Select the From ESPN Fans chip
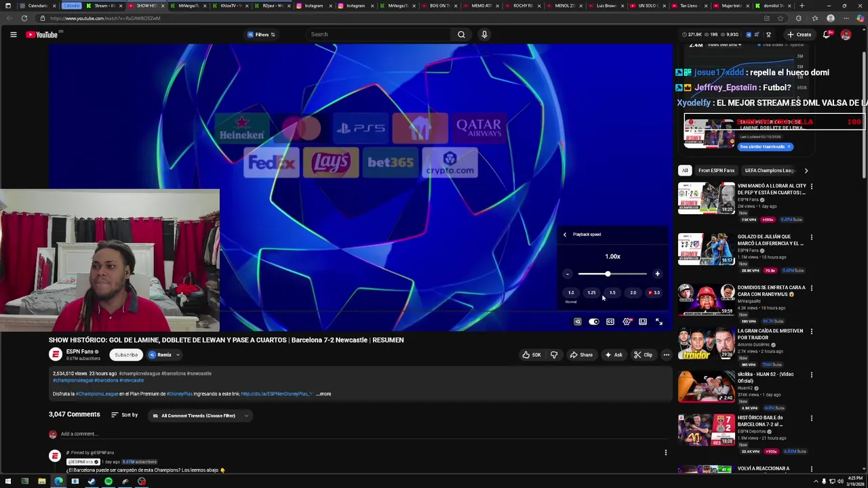868x488 pixels. 716,171
